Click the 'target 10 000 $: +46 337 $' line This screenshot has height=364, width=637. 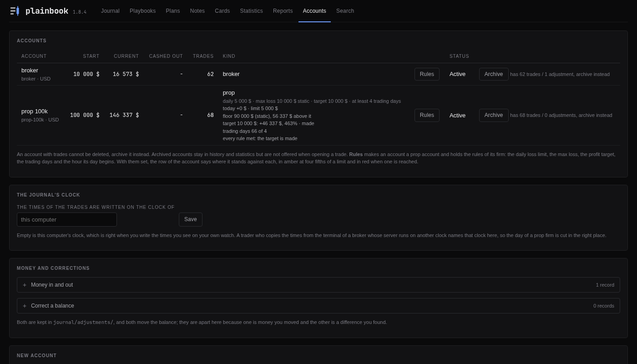pyautogui.click(x=268, y=123)
